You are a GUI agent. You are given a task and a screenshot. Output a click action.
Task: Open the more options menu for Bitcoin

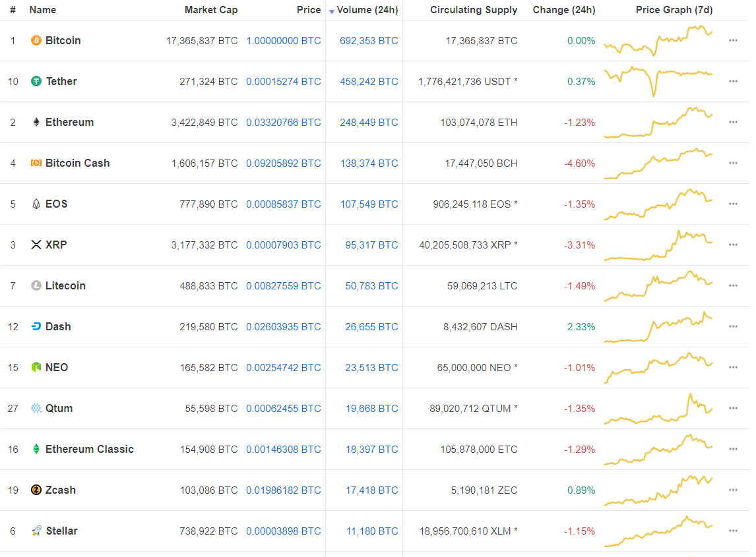pyautogui.click(x=733, y=41)
